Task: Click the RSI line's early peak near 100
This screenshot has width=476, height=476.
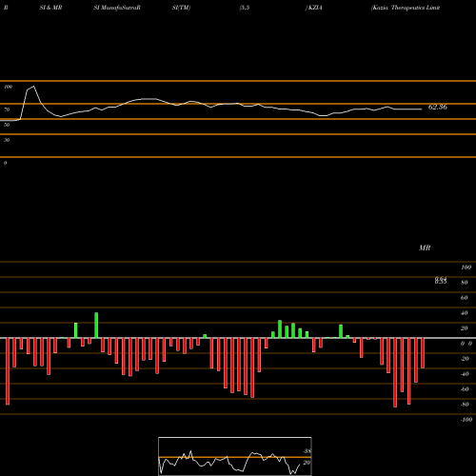Action: [33, 87]
